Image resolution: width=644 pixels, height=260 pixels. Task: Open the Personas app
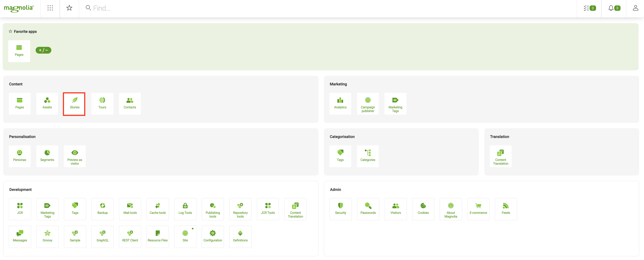(19, 156)
